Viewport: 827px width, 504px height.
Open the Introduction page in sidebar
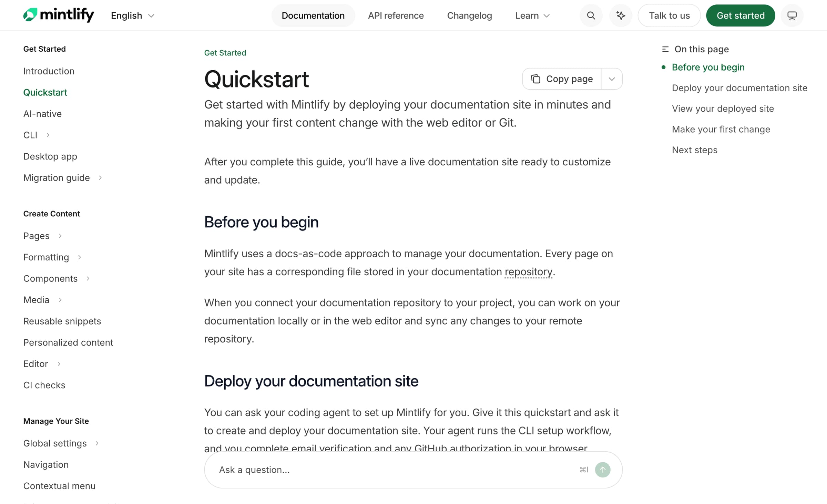pyautogui.click(x=49, y=71)
